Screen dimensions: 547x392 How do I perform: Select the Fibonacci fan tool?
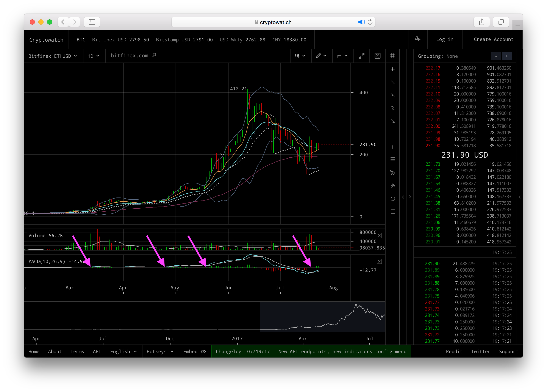393,173
